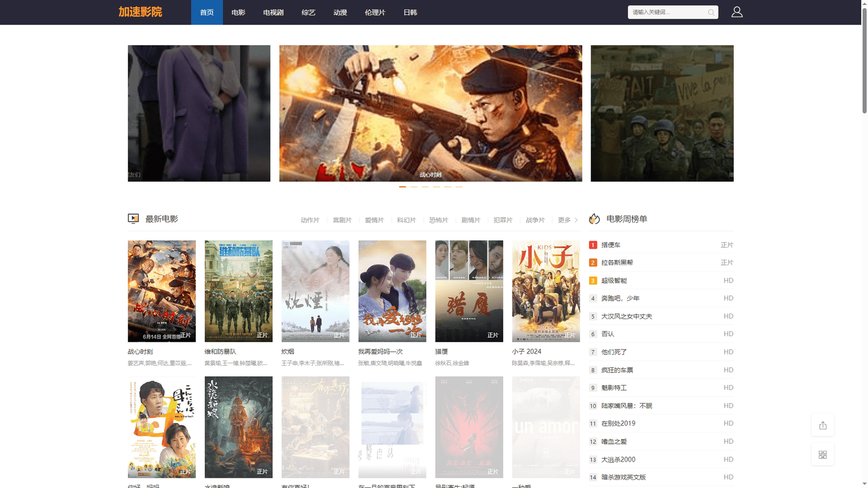This screenshot has height=488, width=868.
Task: Open the 电视剧 nav tab
Action: (273, 12)
